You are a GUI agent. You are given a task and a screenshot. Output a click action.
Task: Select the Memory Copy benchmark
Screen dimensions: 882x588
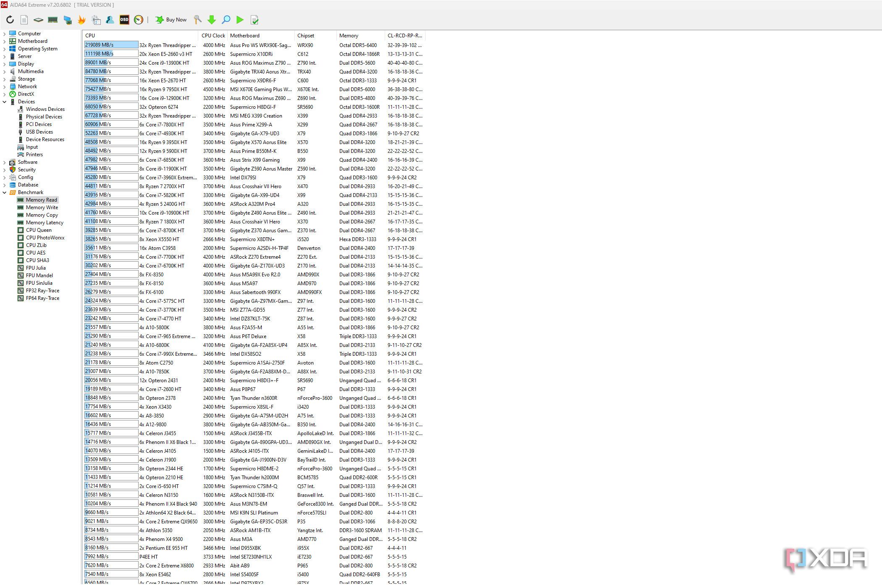click(42, 215)
